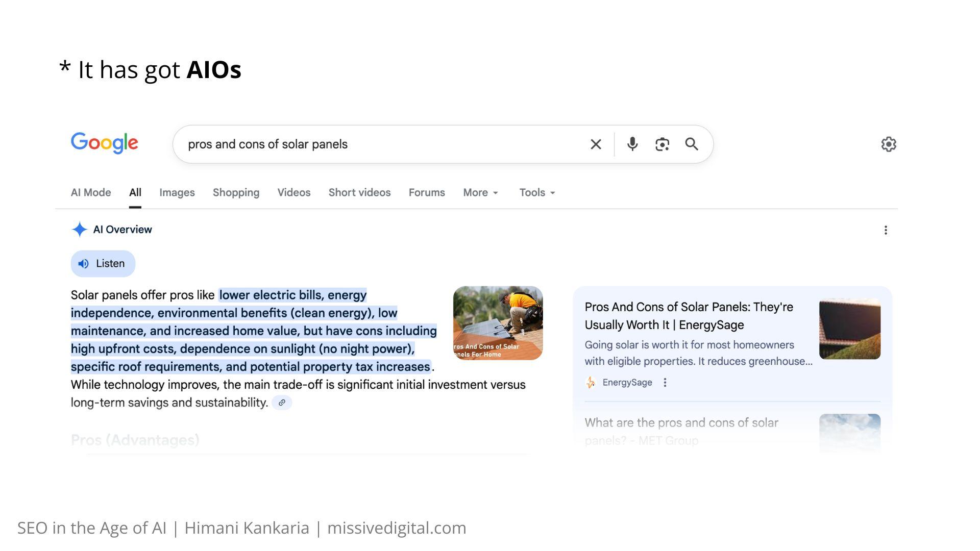
Task: Open the Shopping tab
Action: point(236,193)
